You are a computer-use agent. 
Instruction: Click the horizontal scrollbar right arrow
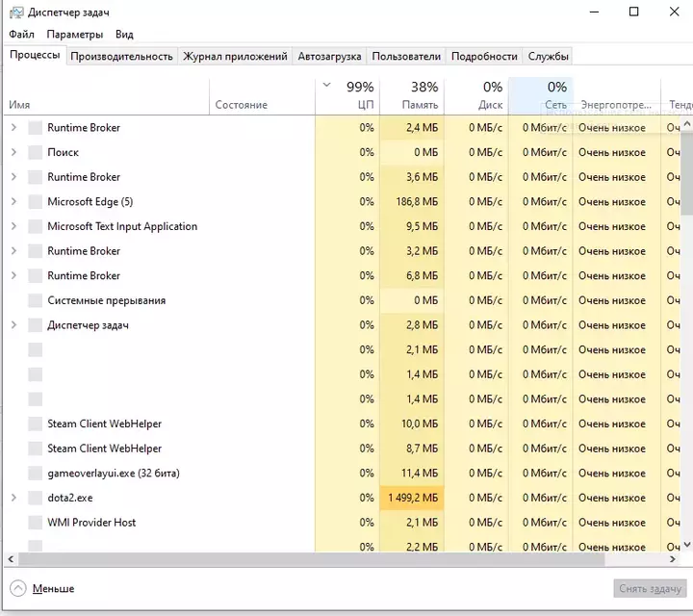click(673, 559)
